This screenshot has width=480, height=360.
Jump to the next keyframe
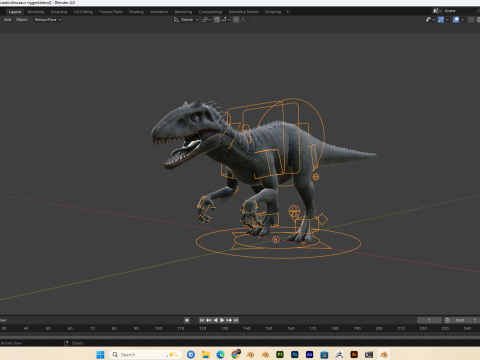(229, 320)
